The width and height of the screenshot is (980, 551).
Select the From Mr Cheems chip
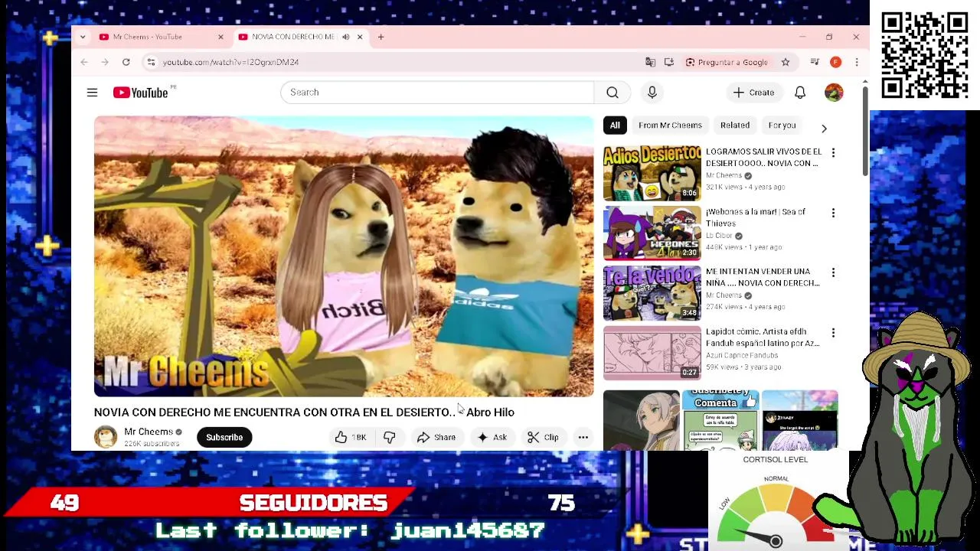[x=670, y=126]
